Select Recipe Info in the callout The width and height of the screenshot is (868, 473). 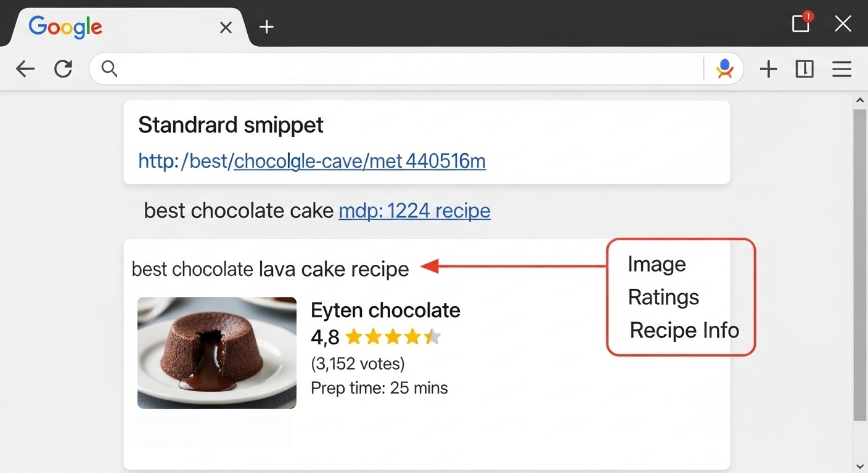pyautogui.click(x=684, y=331)
